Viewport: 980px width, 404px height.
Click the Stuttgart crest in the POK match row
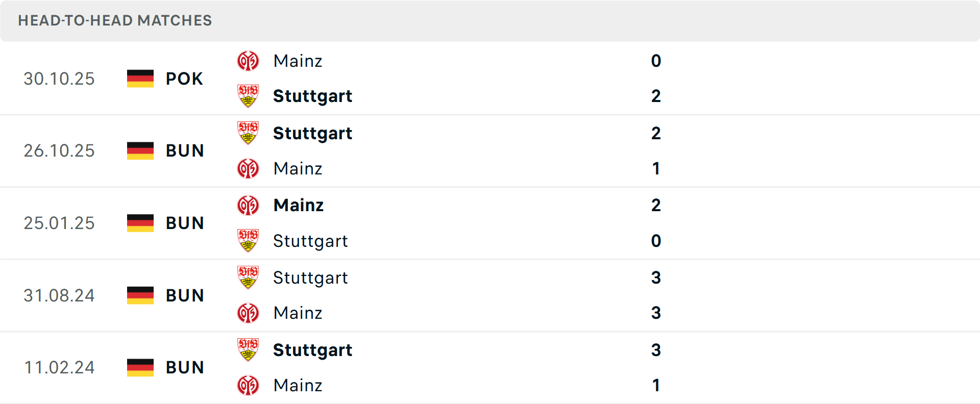point(248,96)
